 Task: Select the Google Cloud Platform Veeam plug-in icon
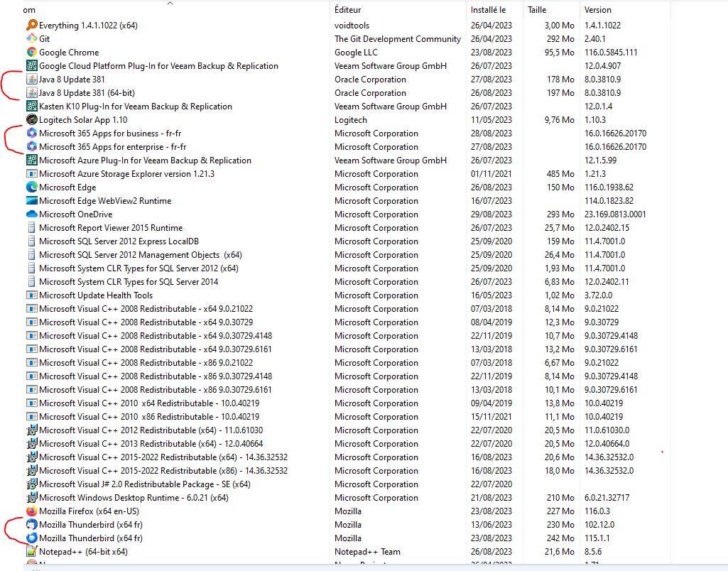[x=31, y=65]
